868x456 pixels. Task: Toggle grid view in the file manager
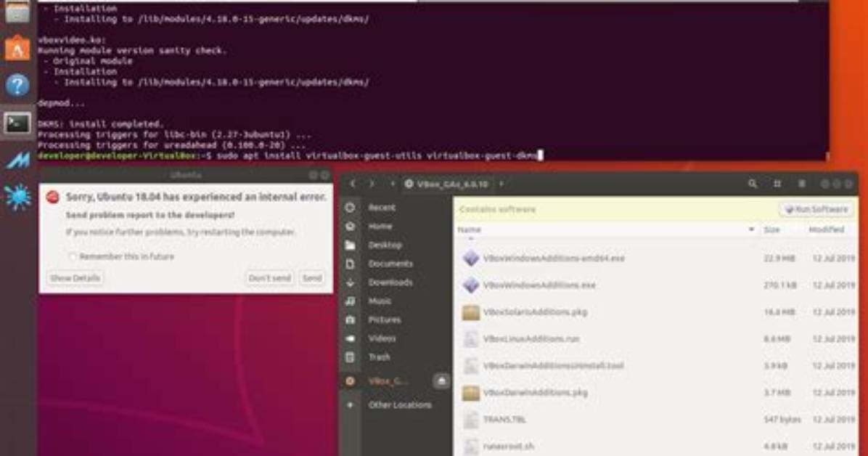pyautogui.click(x=777, y=184)
